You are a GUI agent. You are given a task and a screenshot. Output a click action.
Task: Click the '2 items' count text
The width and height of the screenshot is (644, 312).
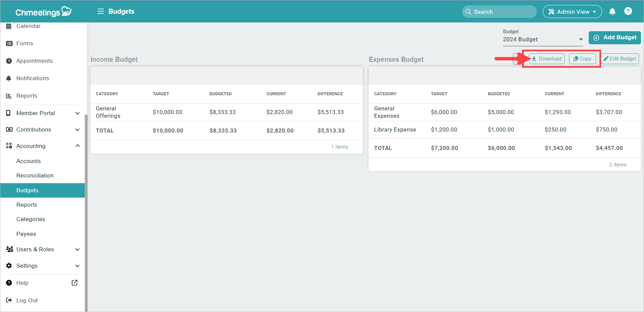[618, 165]
